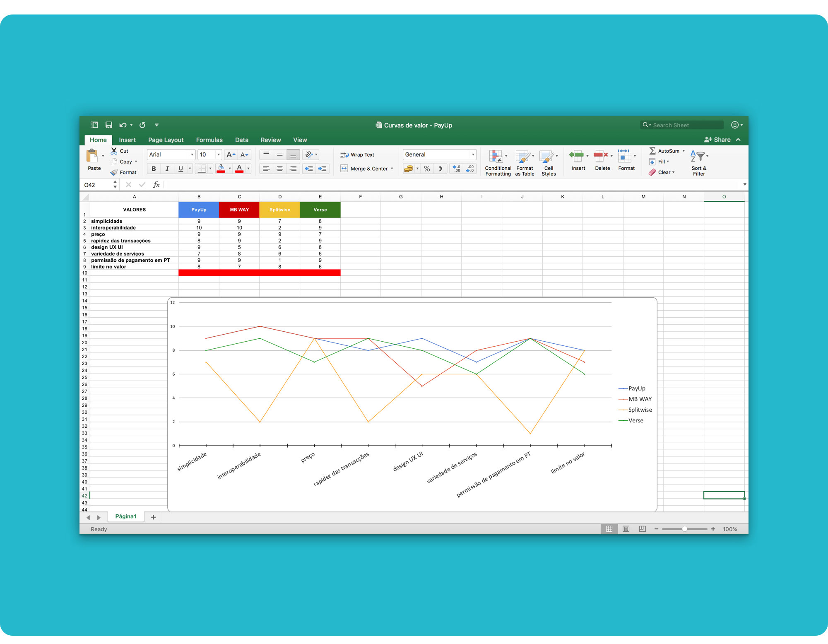Click the smiley feedback icon
828x644 pixels.
click(x=735, y=125)
